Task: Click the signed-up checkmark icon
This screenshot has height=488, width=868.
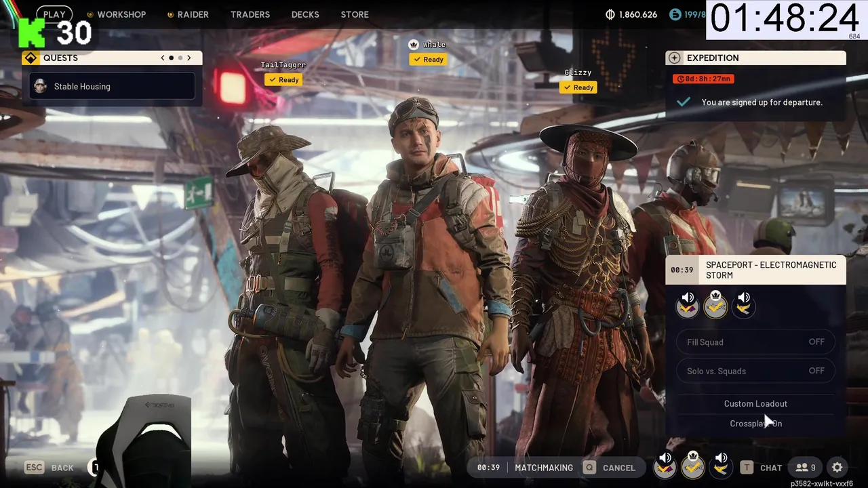Action: 684,102
